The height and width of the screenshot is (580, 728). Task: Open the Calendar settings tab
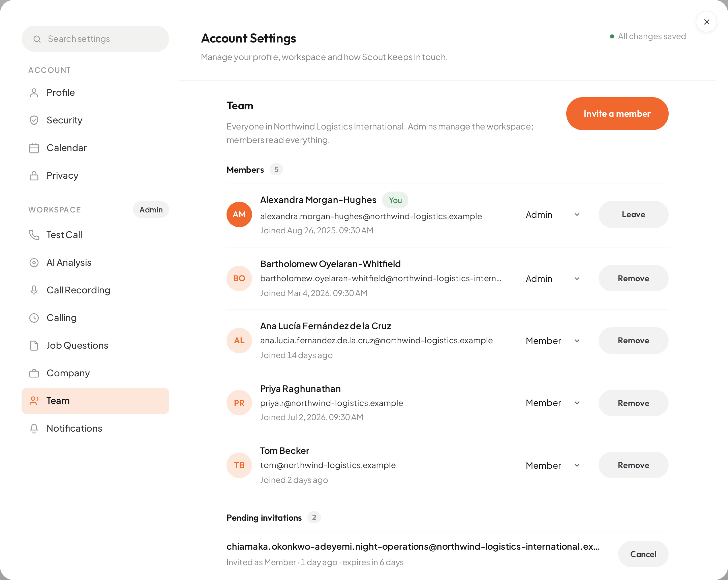(x=95, y=148)
